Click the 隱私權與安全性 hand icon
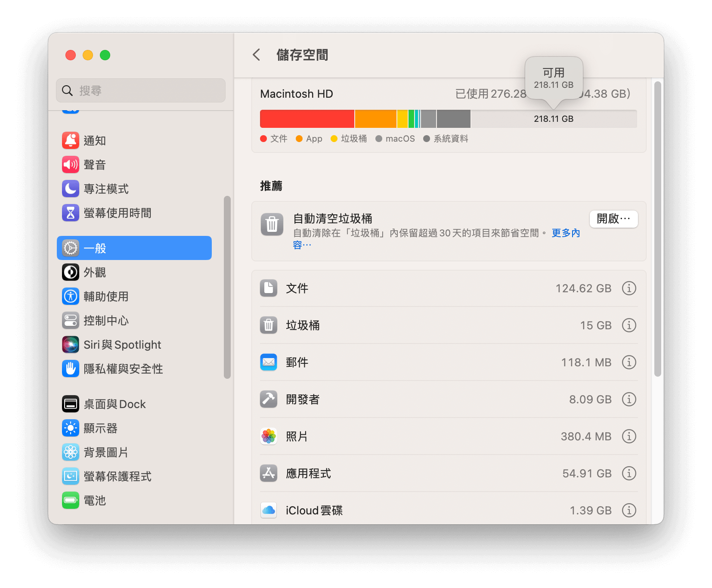The image size is (712, 588). point(71,368)
